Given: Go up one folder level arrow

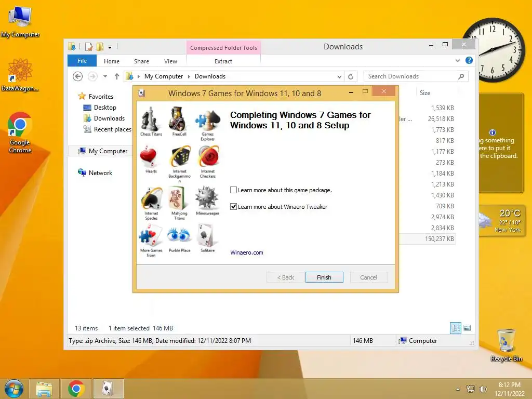Looking at the screenshot, I should tap(117, 76).
